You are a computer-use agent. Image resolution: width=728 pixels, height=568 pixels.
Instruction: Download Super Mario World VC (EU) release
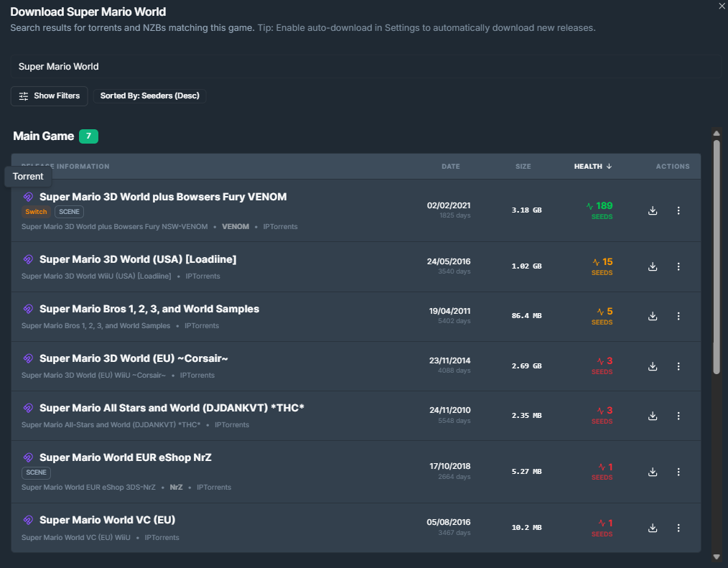[653, 528]
